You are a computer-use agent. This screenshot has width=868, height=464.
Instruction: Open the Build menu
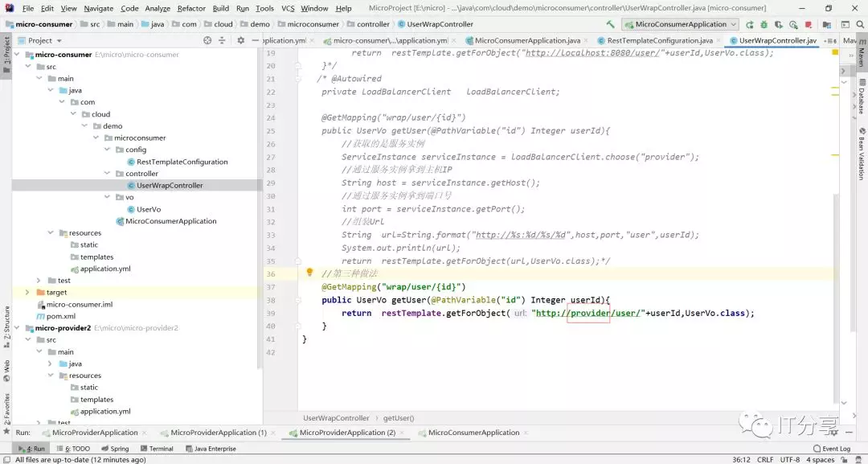pyautogui.click(x=221, y=8)
